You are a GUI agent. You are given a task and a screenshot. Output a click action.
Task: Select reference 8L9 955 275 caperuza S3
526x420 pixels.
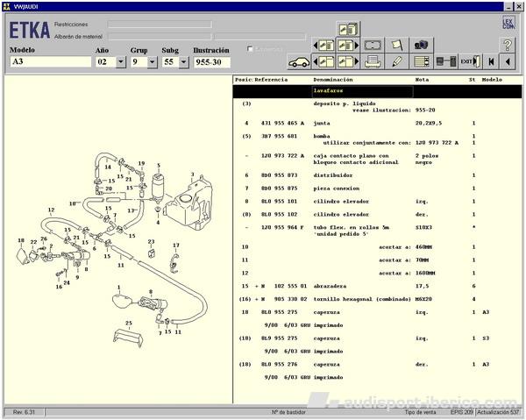[x=377, y=338]
